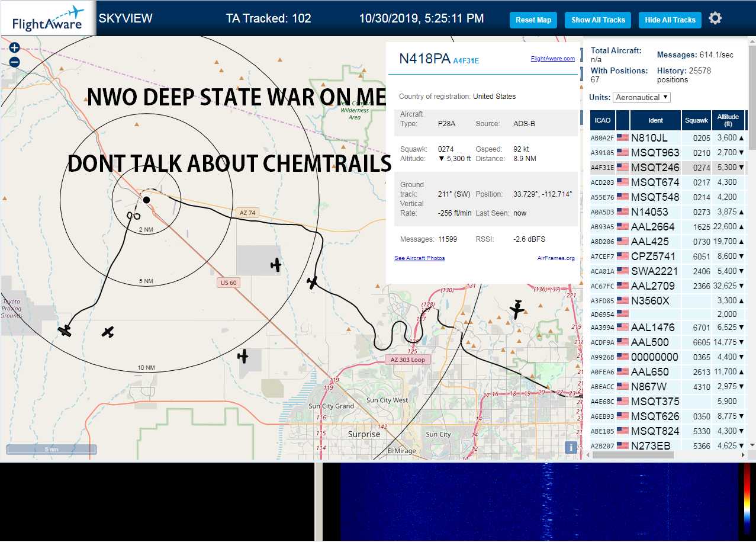Select the MSQT824 aircraft row
This screenshot has width=756, height=542.
tap(668, 431)
